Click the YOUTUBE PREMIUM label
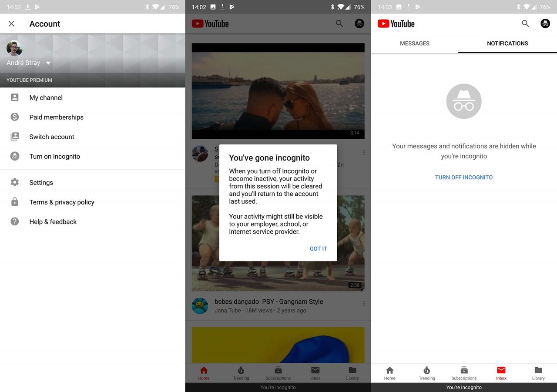The width and height of the screenshot is (557, 392). 29,80
